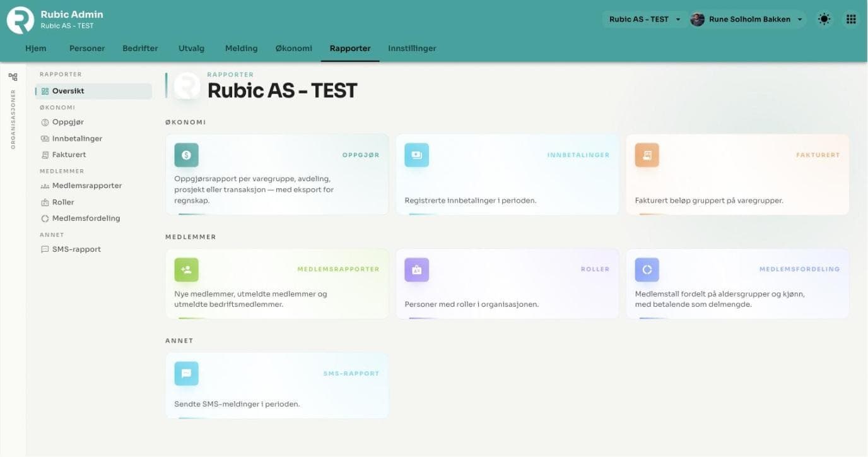868x457 pixels.
Task: Click the orange invoice icon on Fakturert card
Action: [x=647, y=155]
